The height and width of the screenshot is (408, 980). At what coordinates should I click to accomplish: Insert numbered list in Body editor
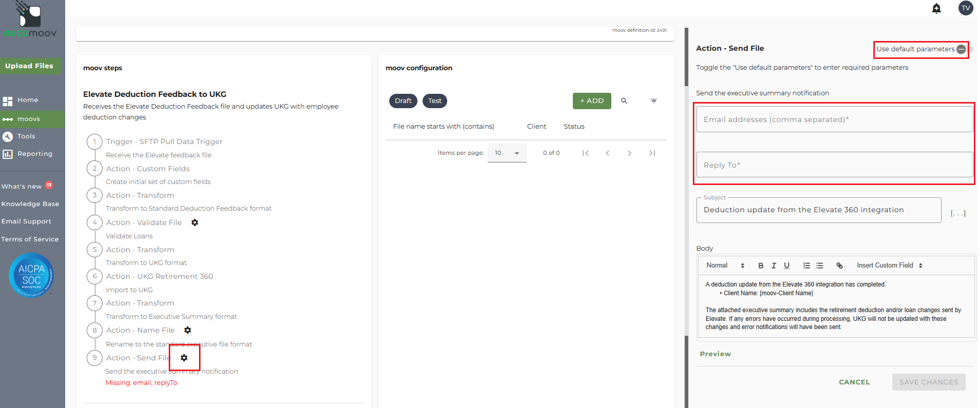(x=807, y=266)
